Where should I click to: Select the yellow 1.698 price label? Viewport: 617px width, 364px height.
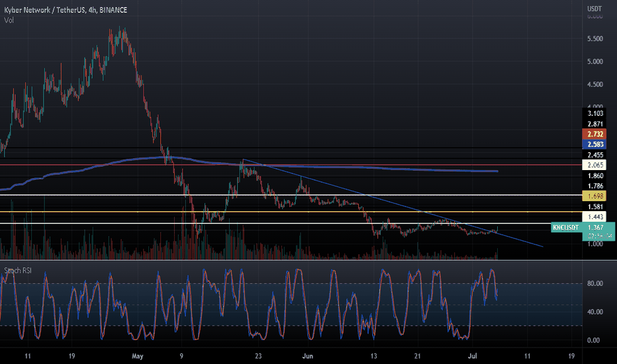[594, 196]
